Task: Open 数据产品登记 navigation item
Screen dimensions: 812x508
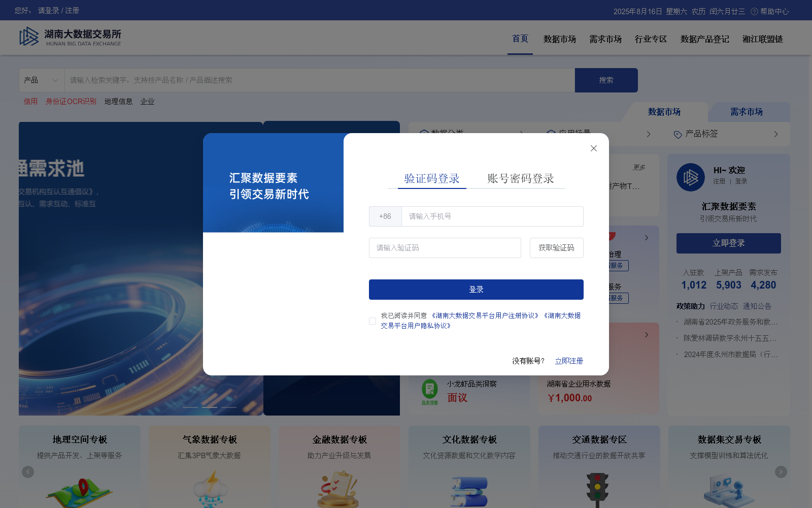Action: pos(705,39)
